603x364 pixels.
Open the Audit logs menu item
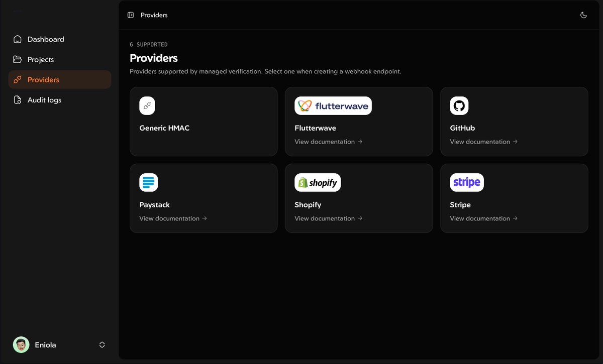[x=60, y=100]
